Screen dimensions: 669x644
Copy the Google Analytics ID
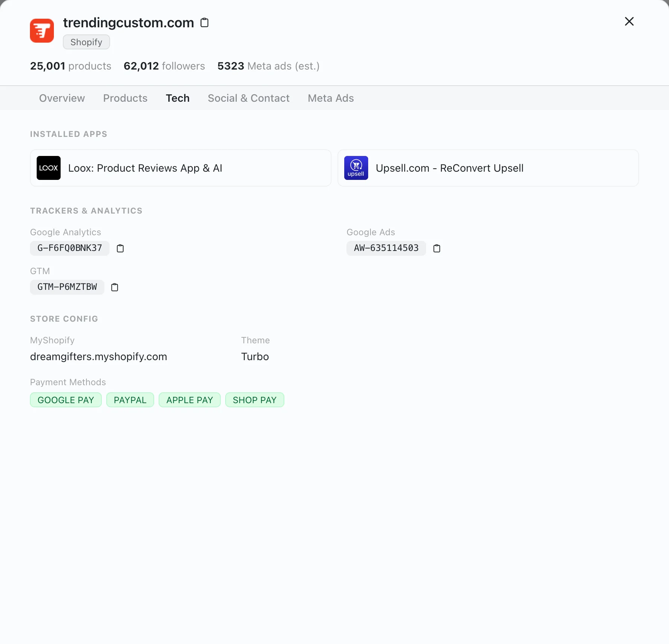[120, 248]
